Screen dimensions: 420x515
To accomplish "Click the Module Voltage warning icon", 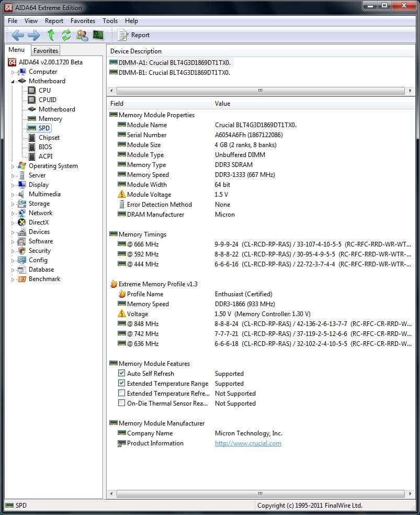I will tap(122, 195).
